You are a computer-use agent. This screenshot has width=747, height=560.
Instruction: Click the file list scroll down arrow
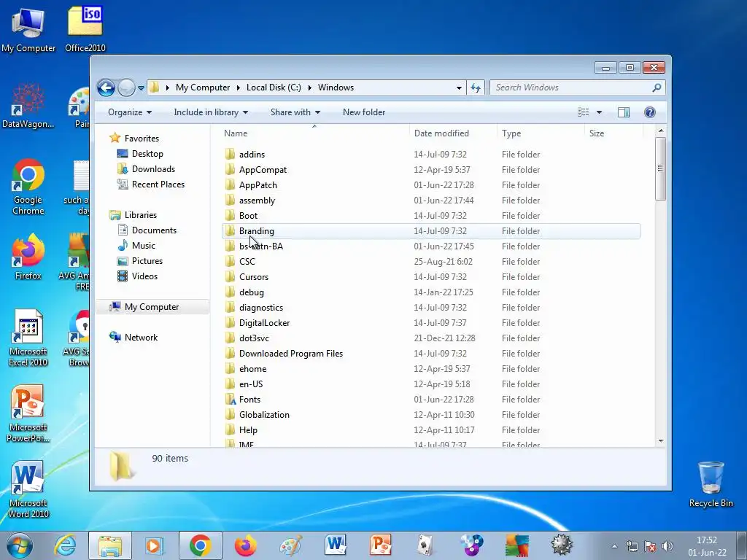[660, 441]
